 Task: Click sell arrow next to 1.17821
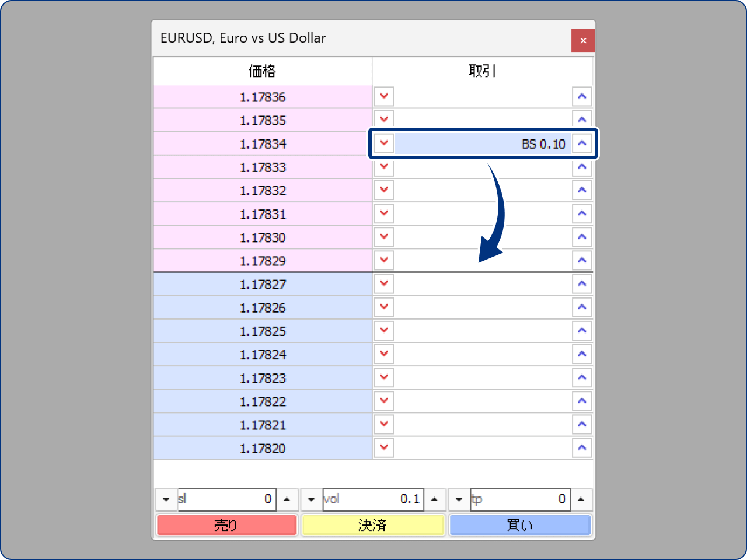(383, 424)
